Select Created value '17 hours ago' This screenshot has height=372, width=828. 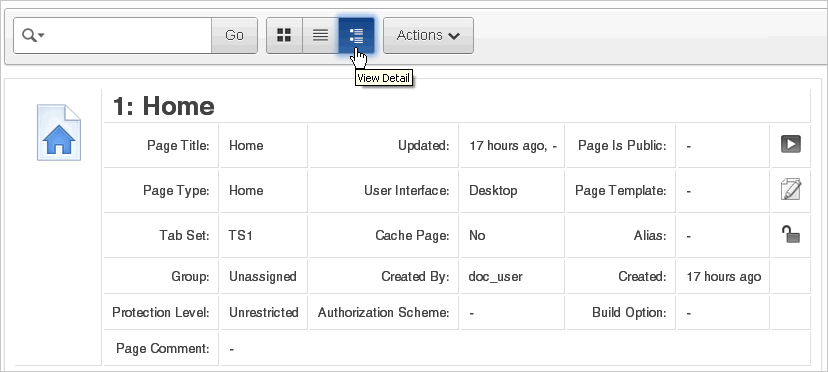pos(723,276)
